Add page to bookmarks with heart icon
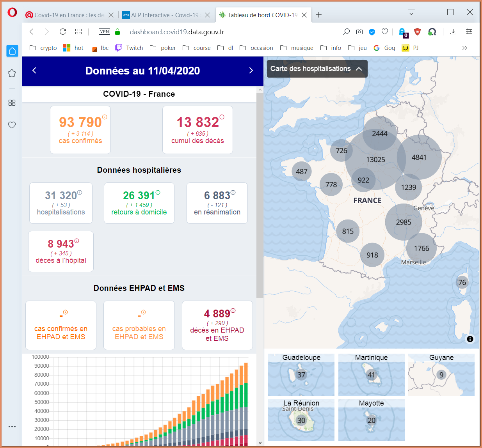This screenshot has height=448, width=482. click(x=385, y=32)
